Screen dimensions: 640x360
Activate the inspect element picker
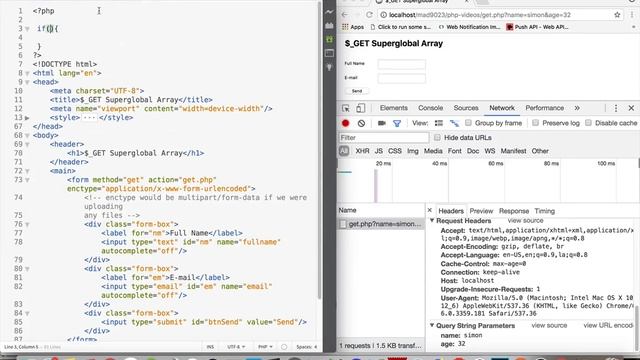[346, 108]
